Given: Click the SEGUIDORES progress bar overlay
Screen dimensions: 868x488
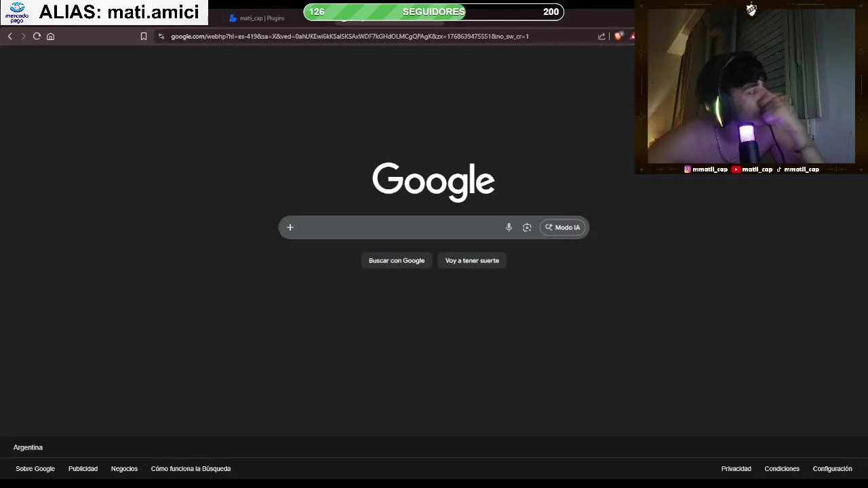Looking at the screenshot, I should pos(433,12).
